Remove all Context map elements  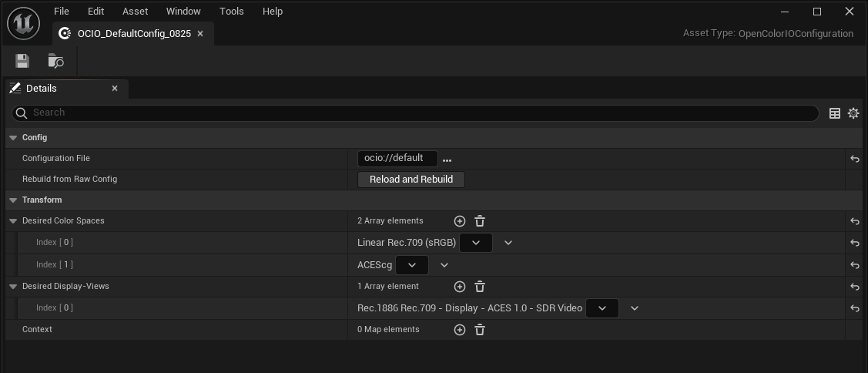(x=480, y=330)
